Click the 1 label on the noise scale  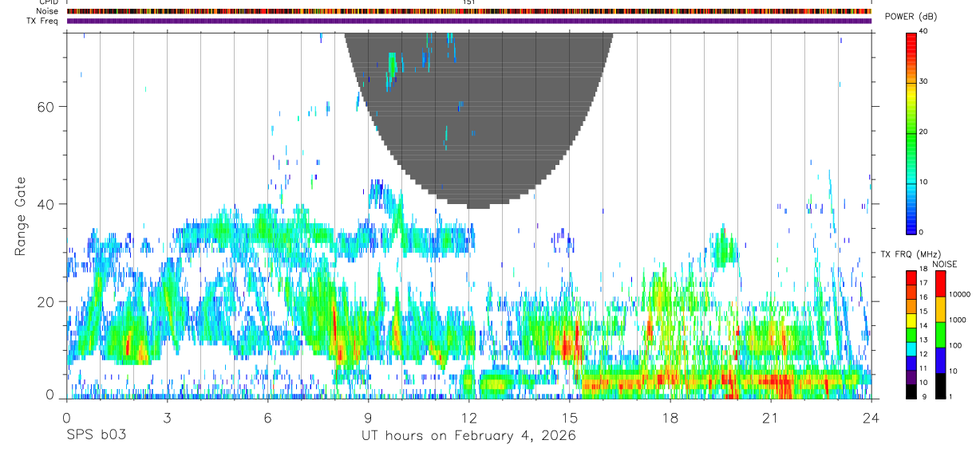pyautogui.click(x=950, y=396)
